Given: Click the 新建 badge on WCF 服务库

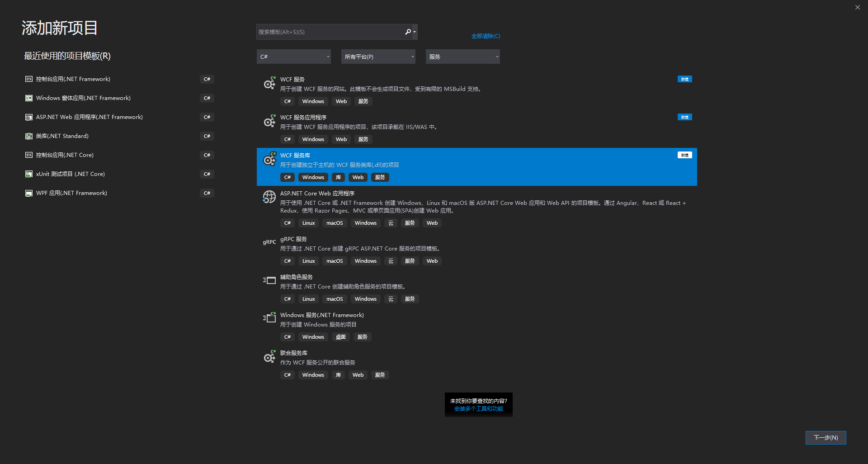Looking at the screenshot, I should (x=684, y=155).
